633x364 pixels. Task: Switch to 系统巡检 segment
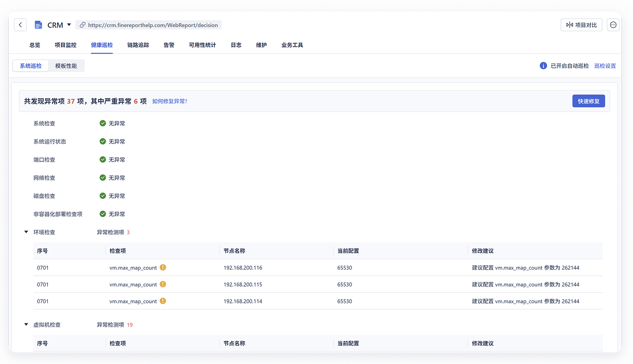[x=31, y=66]
